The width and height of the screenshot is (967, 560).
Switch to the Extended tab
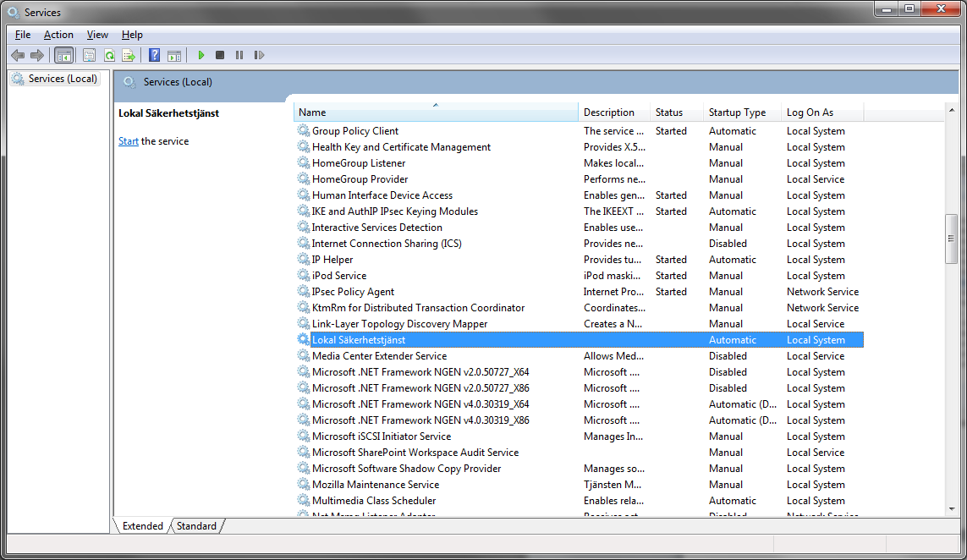[142, 526]
